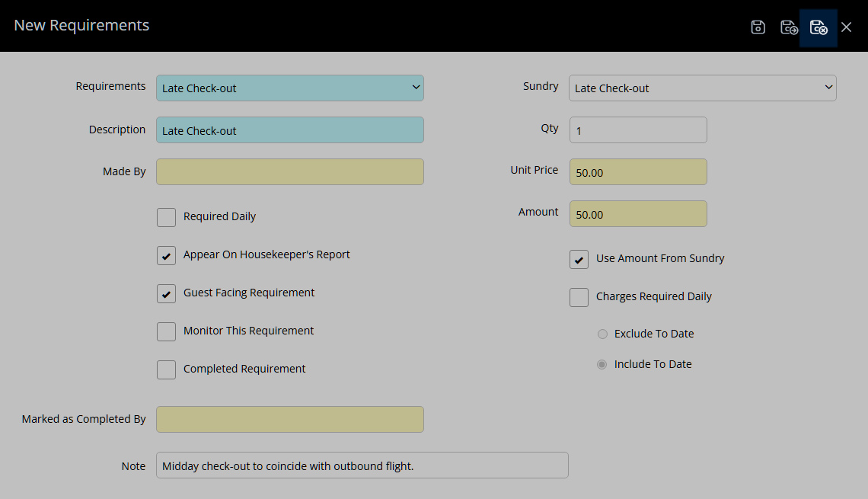Click the Made By label
This screenshot has height=499, width=868.
click(124, 171)
